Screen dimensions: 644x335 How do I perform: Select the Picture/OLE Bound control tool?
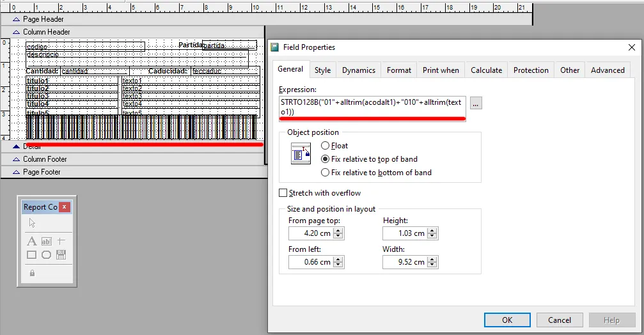(61, 255)
